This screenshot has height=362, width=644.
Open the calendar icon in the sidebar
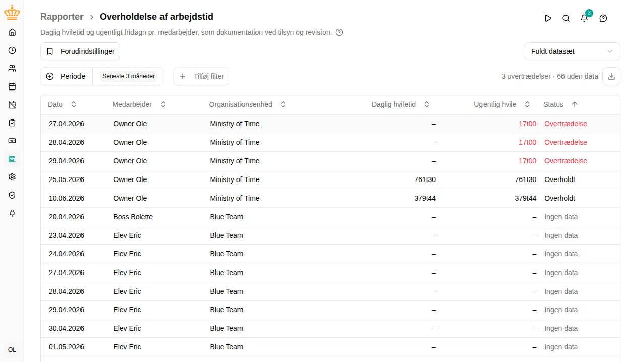click(12, 86)
